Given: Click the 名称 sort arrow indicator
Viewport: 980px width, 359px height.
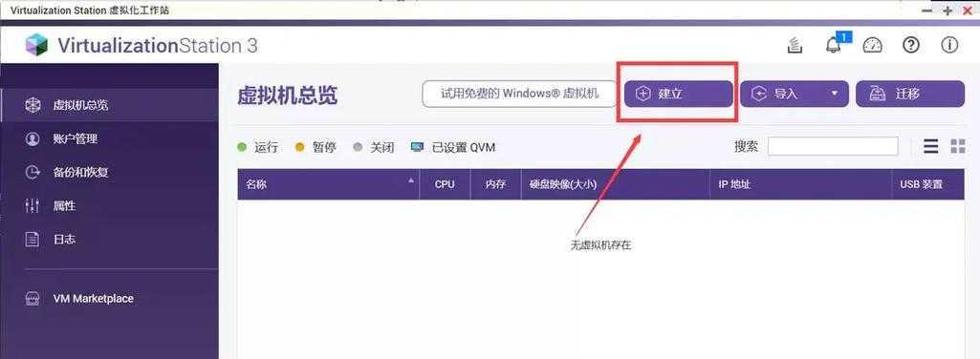Looking at the screenshot, I should pos(410,180).
